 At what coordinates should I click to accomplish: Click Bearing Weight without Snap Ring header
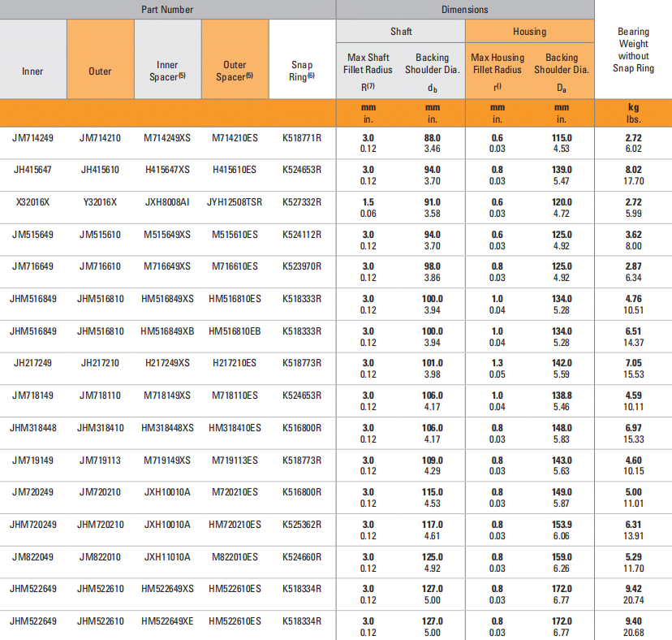click(x=633, y=50)
